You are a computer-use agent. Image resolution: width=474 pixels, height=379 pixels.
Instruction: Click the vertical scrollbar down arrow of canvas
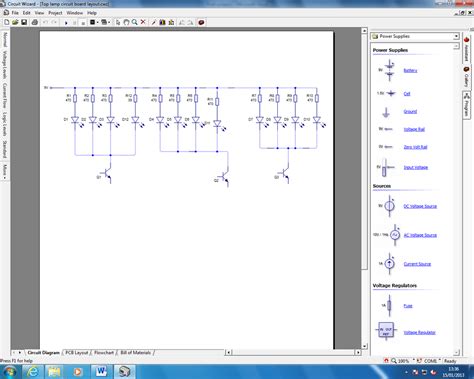364,346
